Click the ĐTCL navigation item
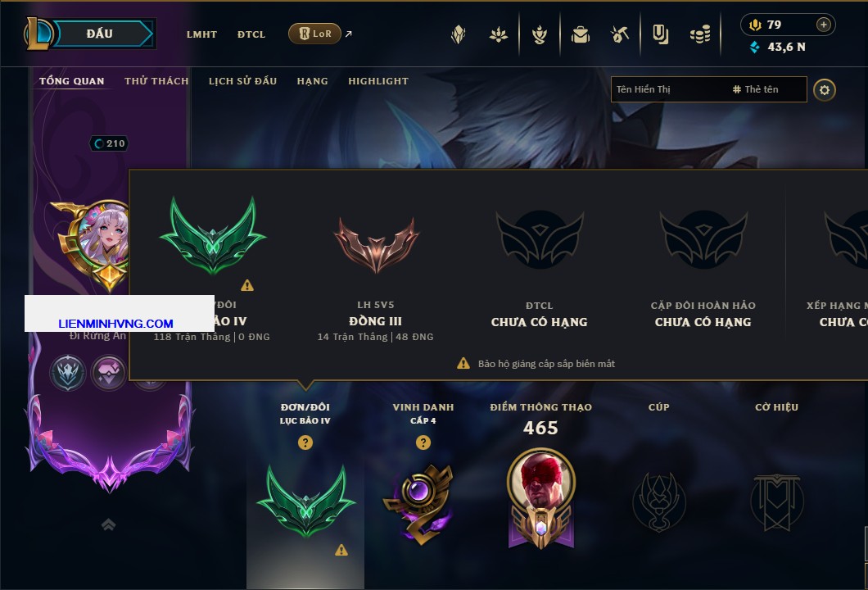Image resolution: width=868 pixels, height=590 pixels. pos(251,34)
